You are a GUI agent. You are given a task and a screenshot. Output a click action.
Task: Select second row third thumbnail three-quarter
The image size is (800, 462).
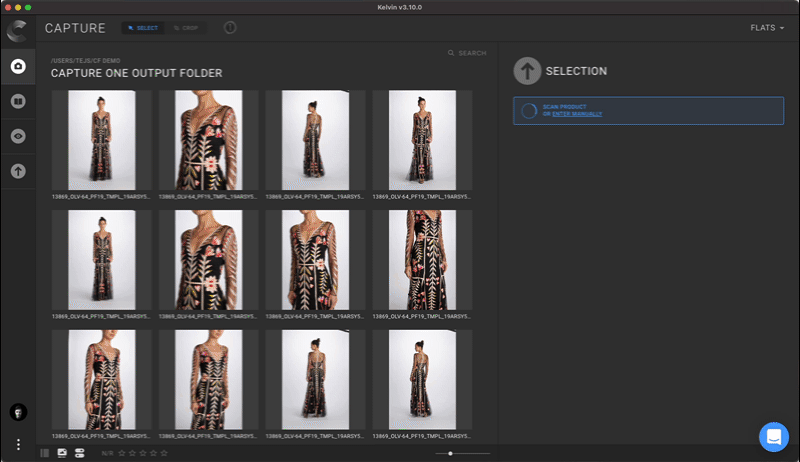click(x=315, y=260)
